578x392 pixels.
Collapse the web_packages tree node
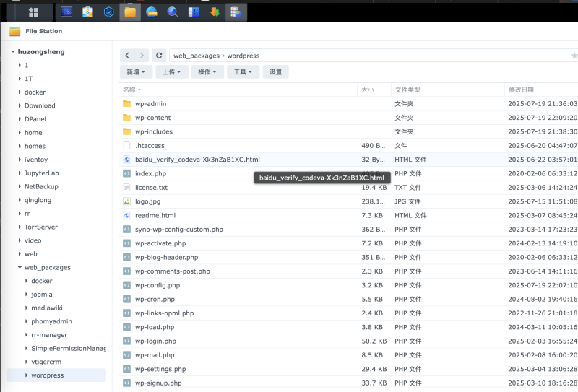pos(20,268)
